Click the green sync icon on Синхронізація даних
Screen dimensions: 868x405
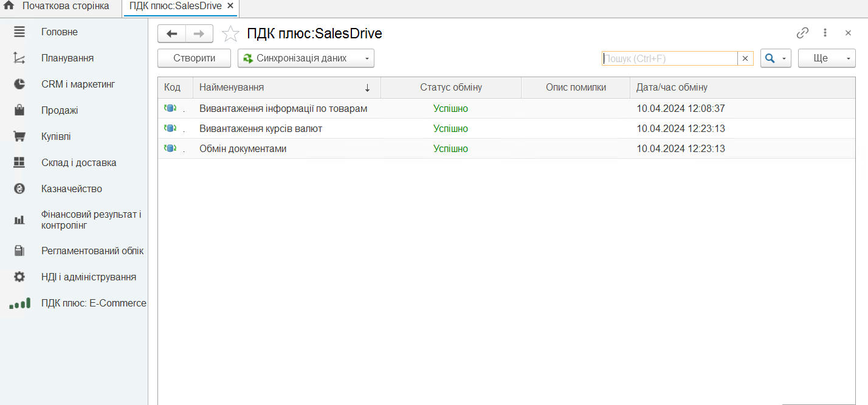click(x=247, y=58)
